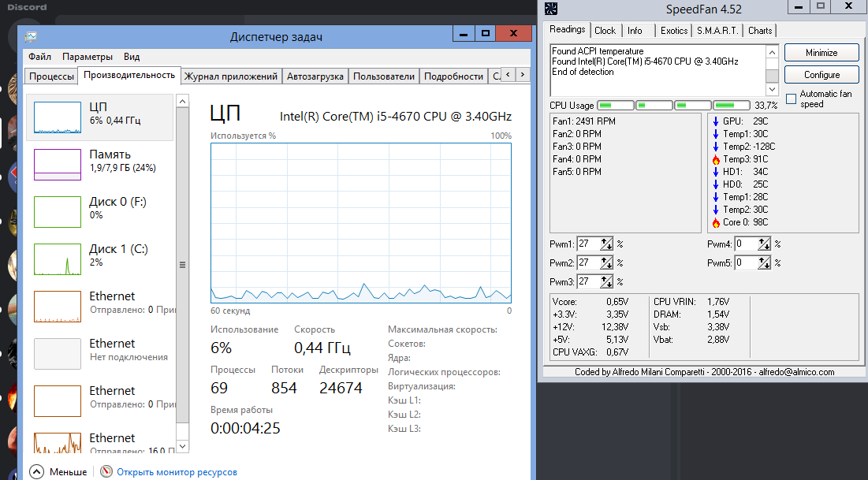
Task: Click the blue arrow beside Temp2 -128C
Action: click(x=716, y=147)
